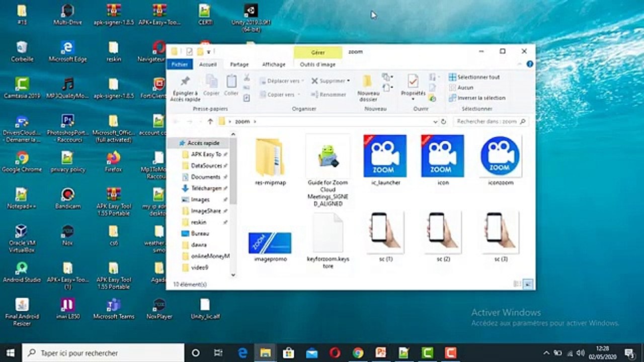Click the Supprimer red X icon
The height and width of the screenshot is (362, 644).
click(314, 80)
